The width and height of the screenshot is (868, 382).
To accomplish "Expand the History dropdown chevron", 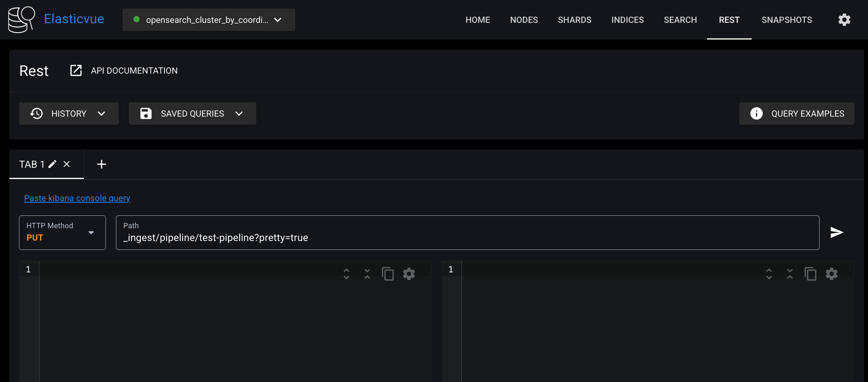I will [x=102, y=114].
